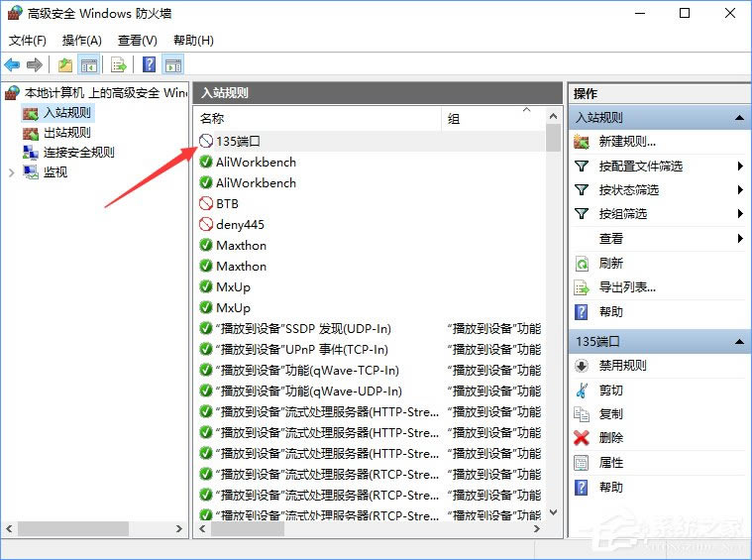Select the first AliWorkbench rule row
Viewport: 752px width, 560px height.
(370, 163)
